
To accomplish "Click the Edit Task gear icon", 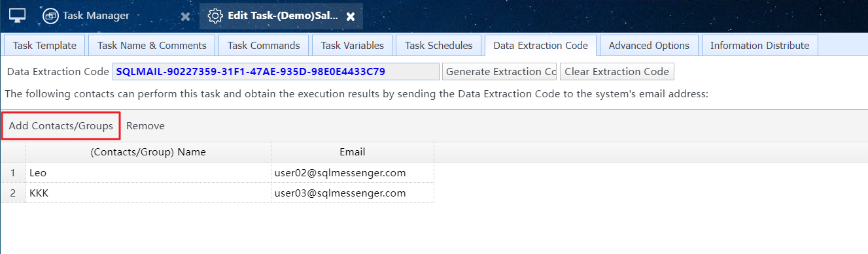I will [x=215, y=16].
